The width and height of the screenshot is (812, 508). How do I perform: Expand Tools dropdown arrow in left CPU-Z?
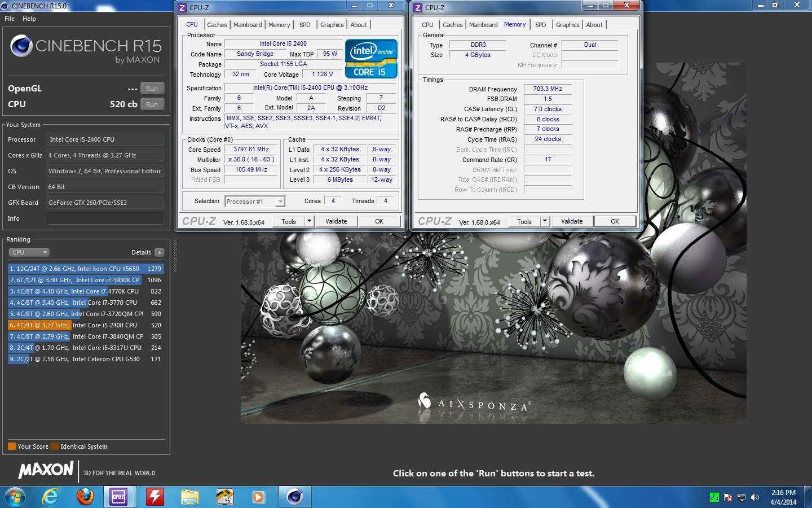click(309, 221)
